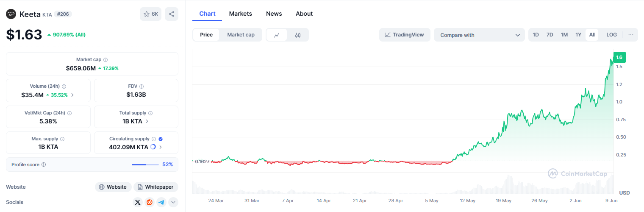The image size is (644, 212).
Task: Open Market cap info tooltip icon
Action: coord(105,60)
